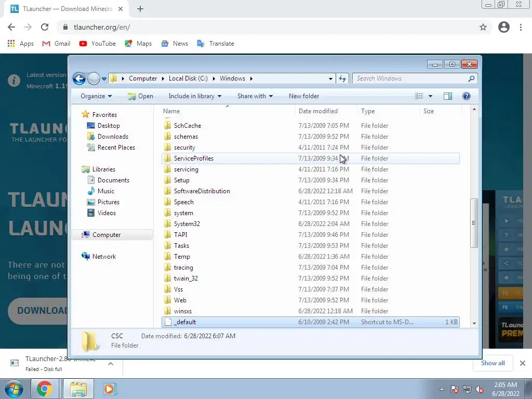Screen dimensions: 532x399
Task: Open the Organize menu
Action: point(96,96)
